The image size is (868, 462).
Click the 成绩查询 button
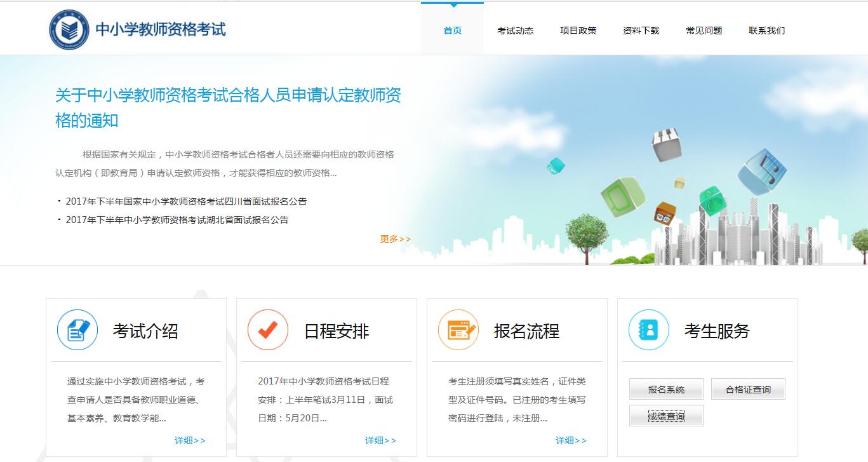(666, 416)
